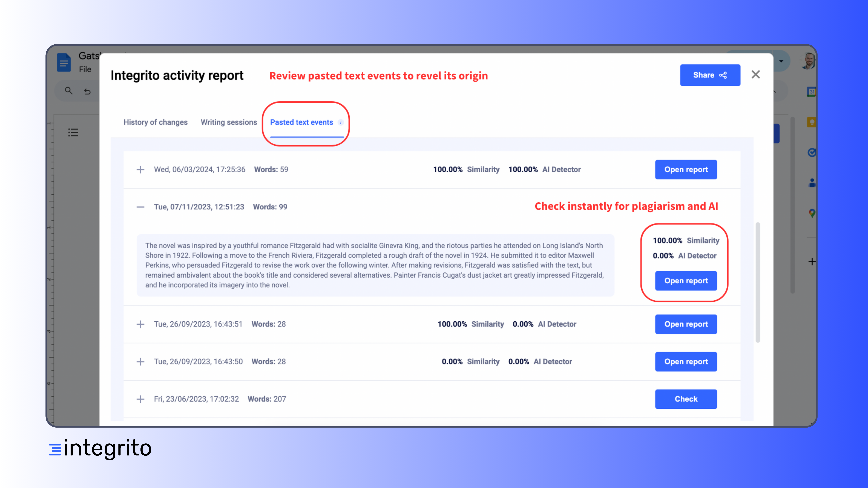868x488 pixels.
Task: Click the report list vertical scrollbar
Action: pyautogui.click(x=757, y=282)
